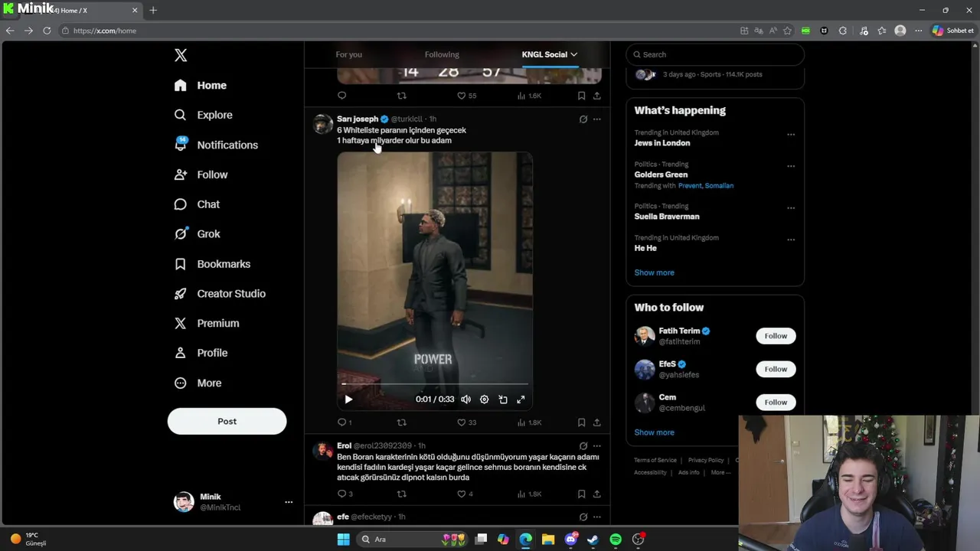
Task: Switch to the For you tab
Action: pos(348,54)
